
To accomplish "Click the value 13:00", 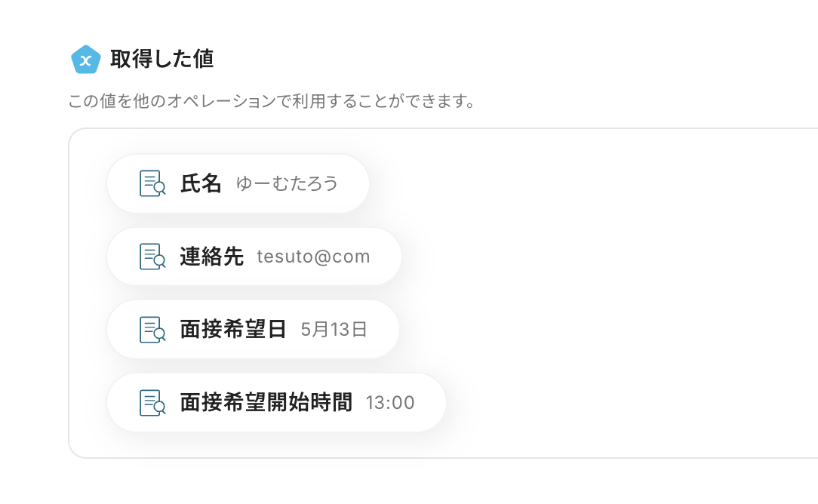I will click(x=390, y=402).
